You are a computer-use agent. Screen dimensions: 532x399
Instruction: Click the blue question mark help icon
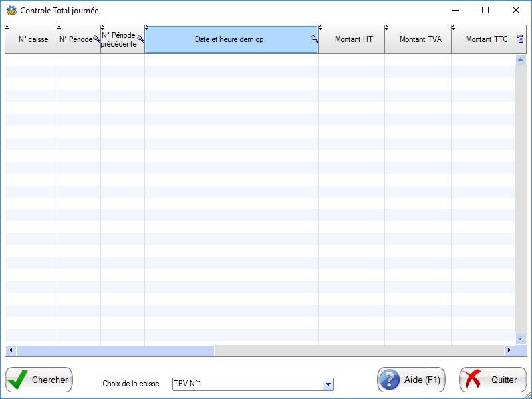coord(390,380)
